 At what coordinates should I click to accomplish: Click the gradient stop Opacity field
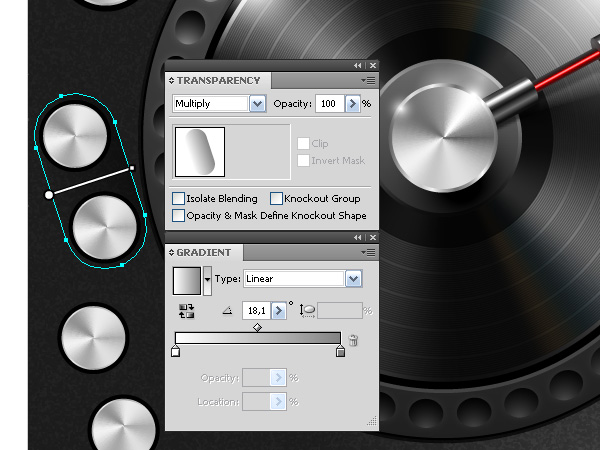[256, 378]
